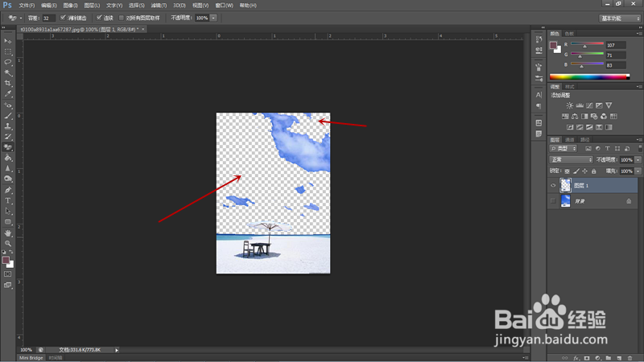Screen dimensions: 644x362
Task: Select the Rectangular Marquee tool
Action: 8,51
